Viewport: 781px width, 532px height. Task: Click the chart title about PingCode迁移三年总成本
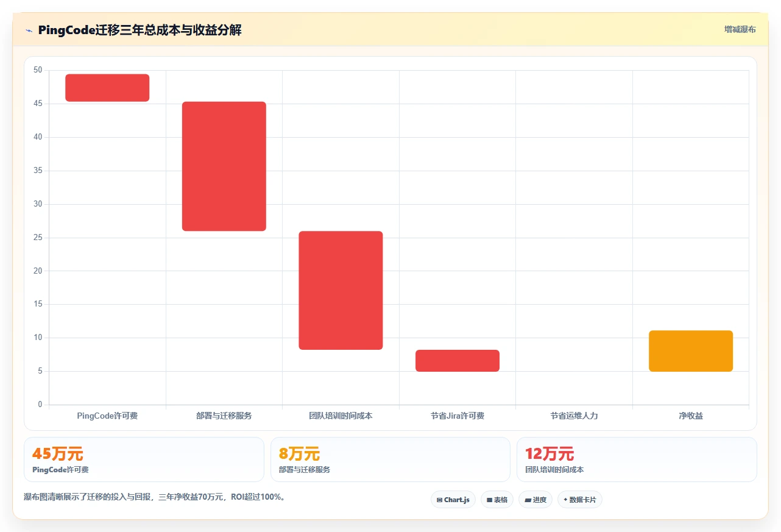(140, 30)
